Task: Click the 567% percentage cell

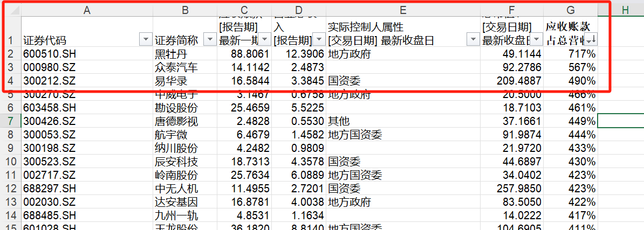Action: [570, 67]
